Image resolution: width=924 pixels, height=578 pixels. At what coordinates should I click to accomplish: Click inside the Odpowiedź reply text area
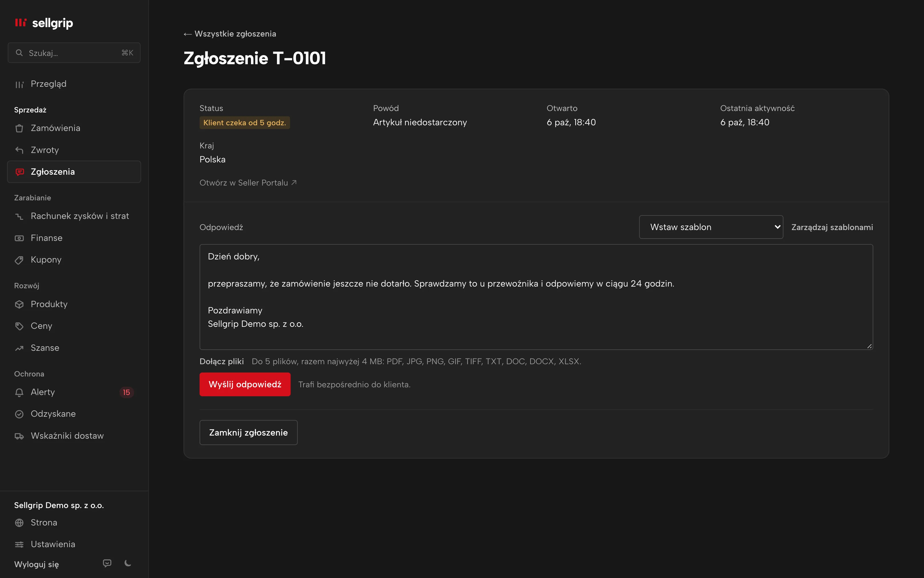point(536,297)
